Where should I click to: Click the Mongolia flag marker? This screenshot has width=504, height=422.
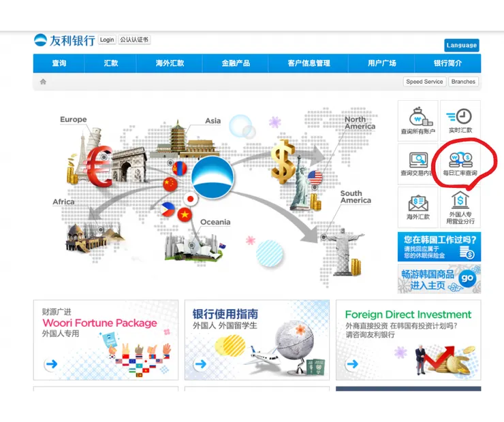click(x=180, y=168)
